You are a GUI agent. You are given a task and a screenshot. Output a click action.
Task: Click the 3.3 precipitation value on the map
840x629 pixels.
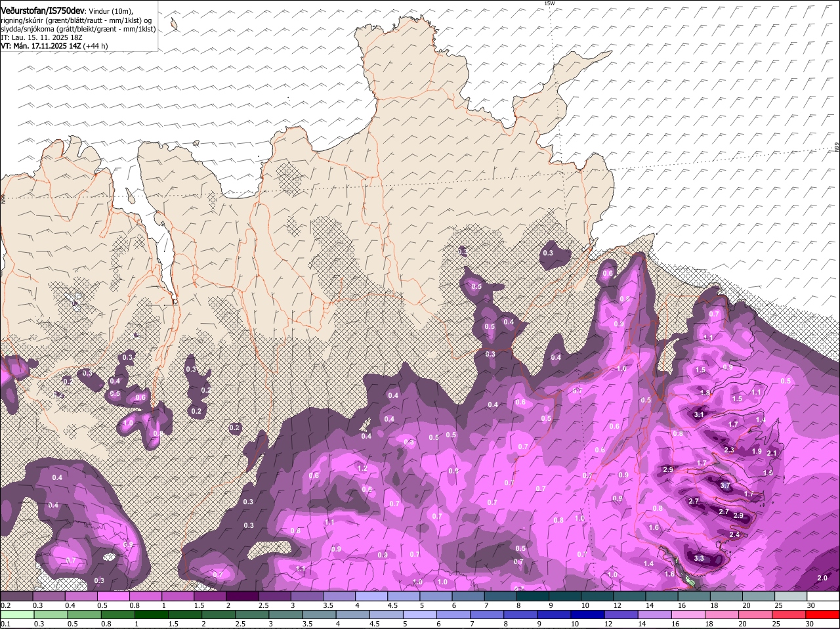coord(699,559)
